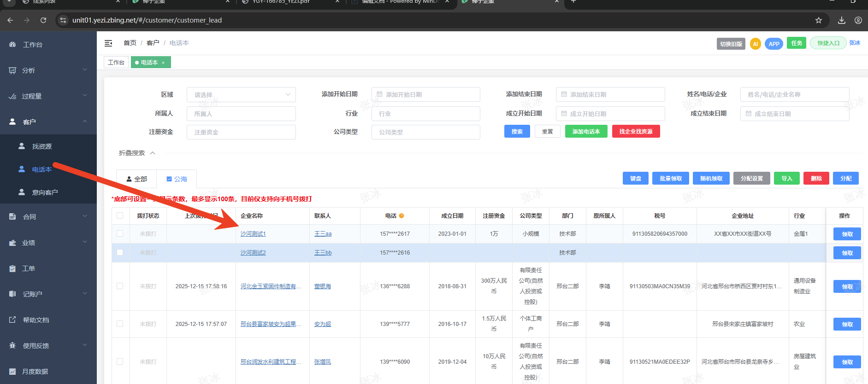The height and width of the screenshot is (384, 868).
Task: Click the 姓名/电话/企业名称 search field
Action: pyautogui.click(x=795, y=94)
